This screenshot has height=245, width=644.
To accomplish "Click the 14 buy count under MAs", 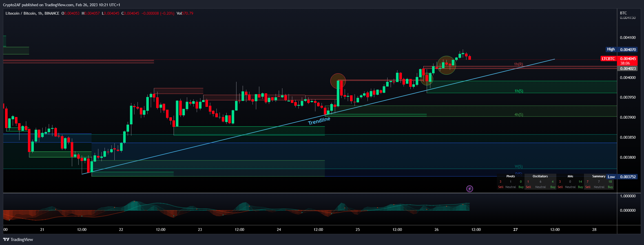I will click(580, 182).
